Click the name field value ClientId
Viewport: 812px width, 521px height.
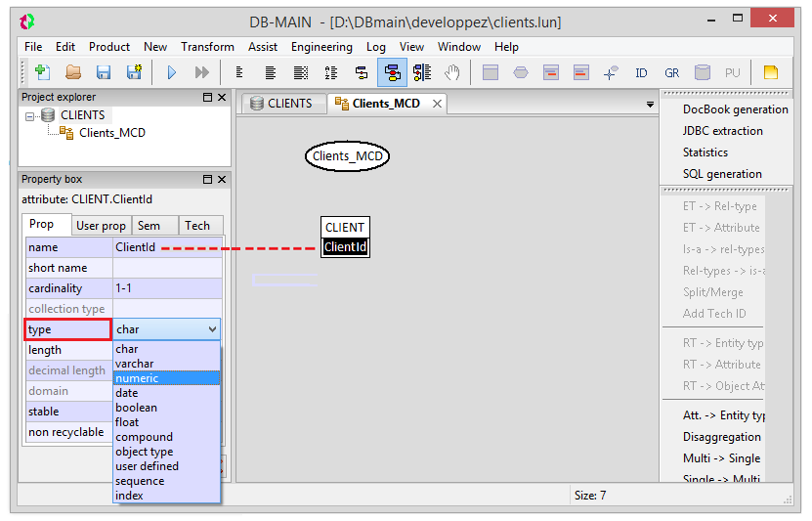pyautogui.click(x=168, y=247)
